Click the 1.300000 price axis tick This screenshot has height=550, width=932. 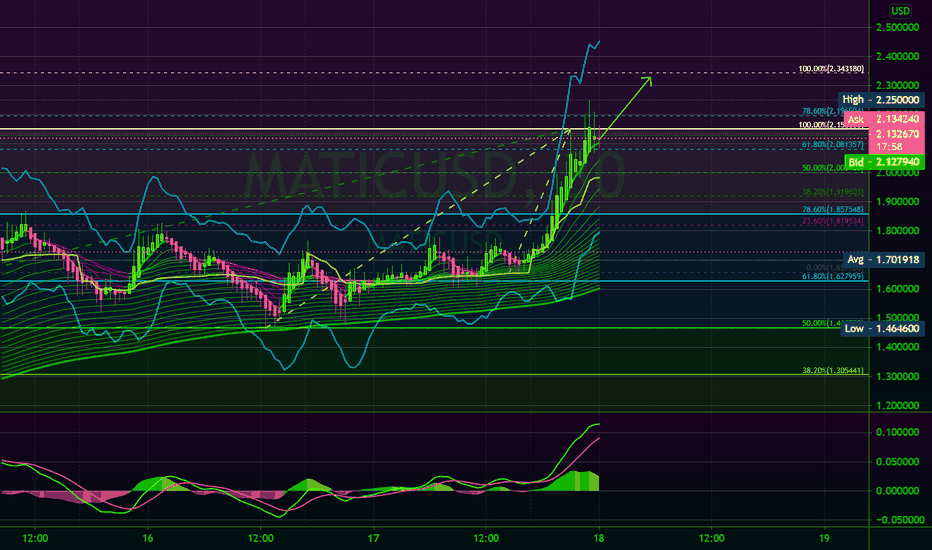[x=898, y=376]
